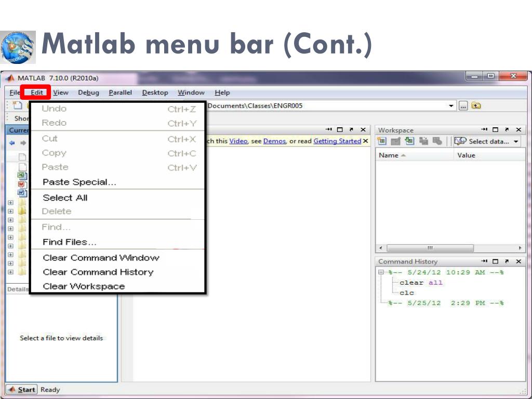The height and width of the screenshot is (399, 532).
Task: Choose Clear Workspace from Edit menu
Action: coord(118,286)
